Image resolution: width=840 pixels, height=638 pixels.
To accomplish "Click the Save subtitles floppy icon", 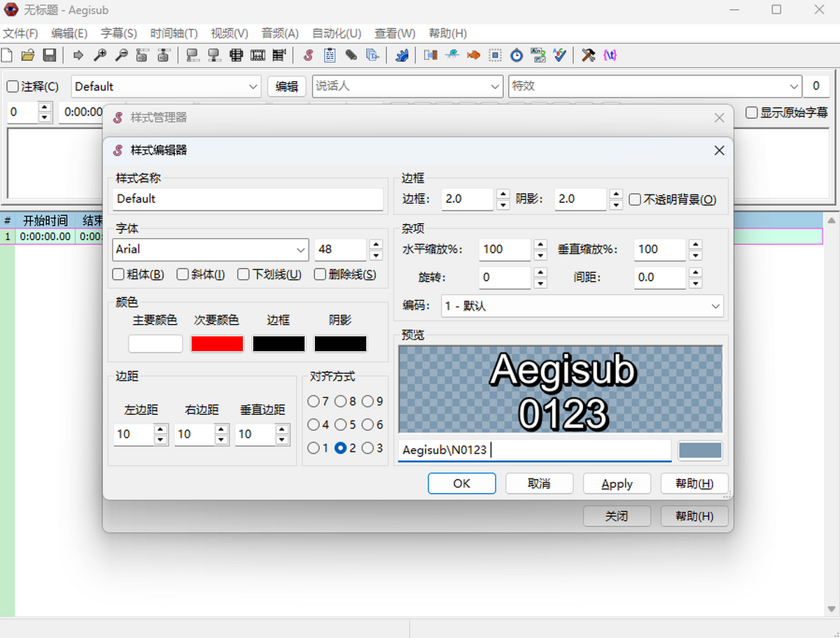I will coord(49,55).
